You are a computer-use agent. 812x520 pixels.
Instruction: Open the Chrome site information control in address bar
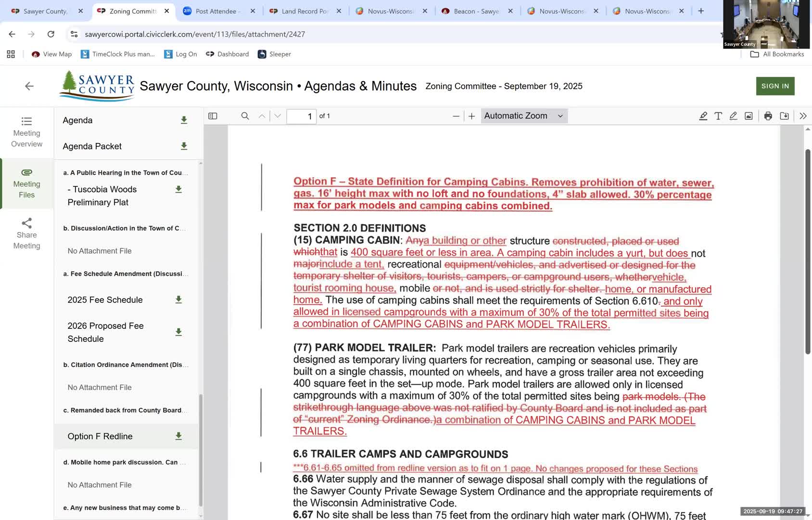tap(74, 34)
